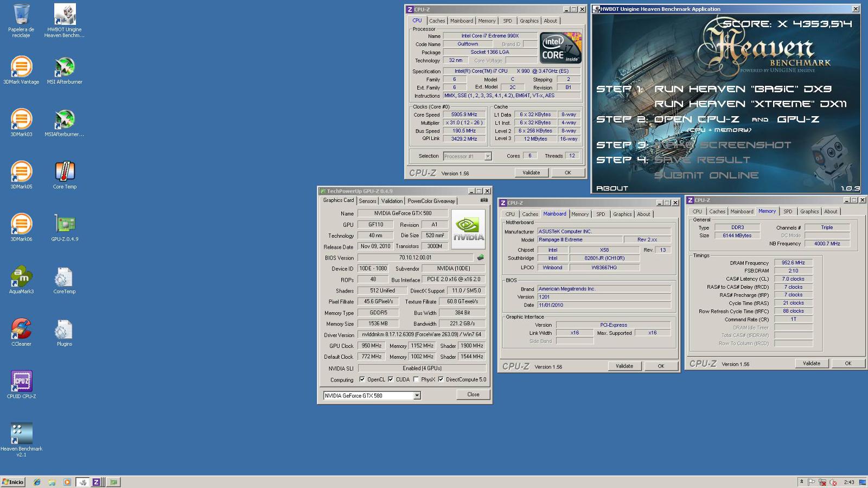Toggle CUDA checkbox in GPU-Z

391,379
